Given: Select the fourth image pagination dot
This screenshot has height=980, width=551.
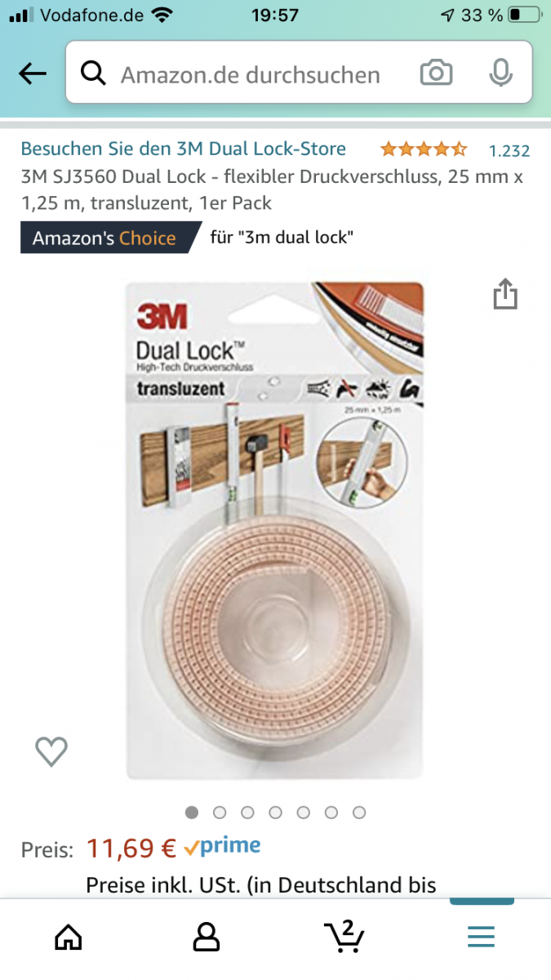Looking at the screenshot, I should (275, 813).
